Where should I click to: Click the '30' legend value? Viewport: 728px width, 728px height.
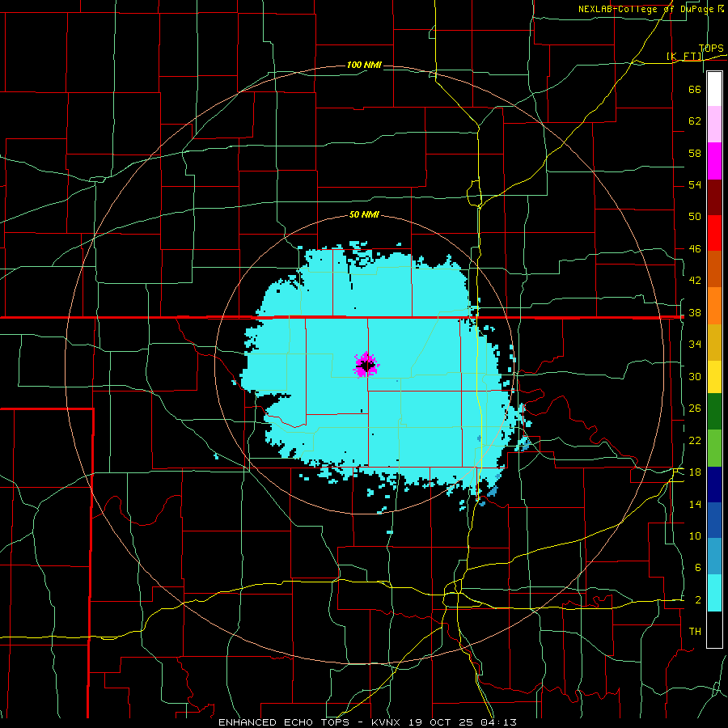click(695, 376)
